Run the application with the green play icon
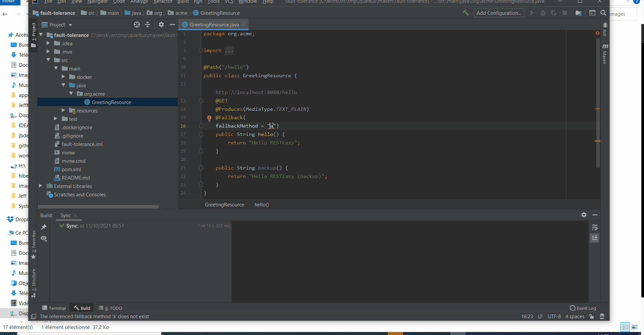The height and width of the screenshot is (335, 644). 532,13
